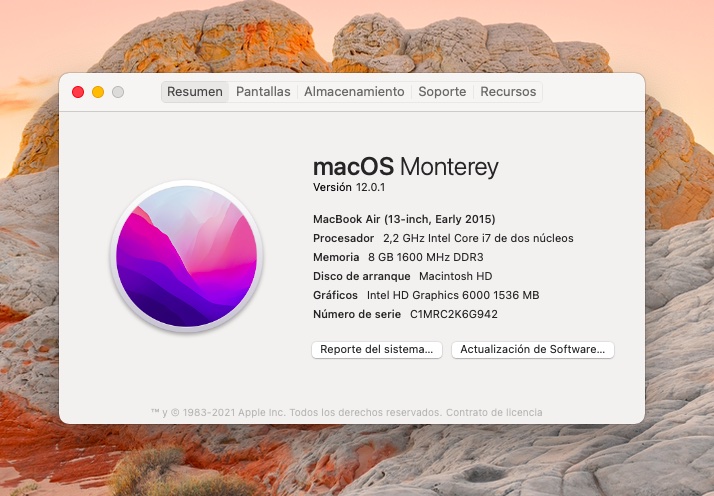Go to the Soporte tab

click(x=442, y=91)
